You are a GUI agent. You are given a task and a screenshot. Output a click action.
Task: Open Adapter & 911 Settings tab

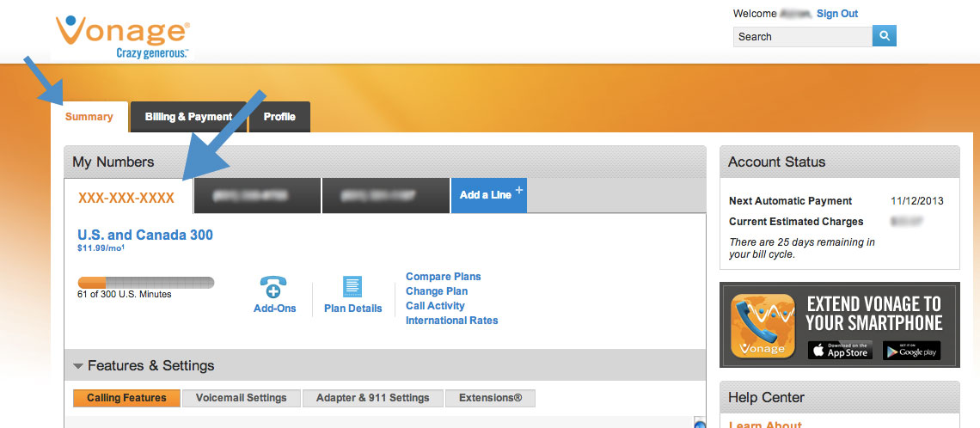pos(372,398)
